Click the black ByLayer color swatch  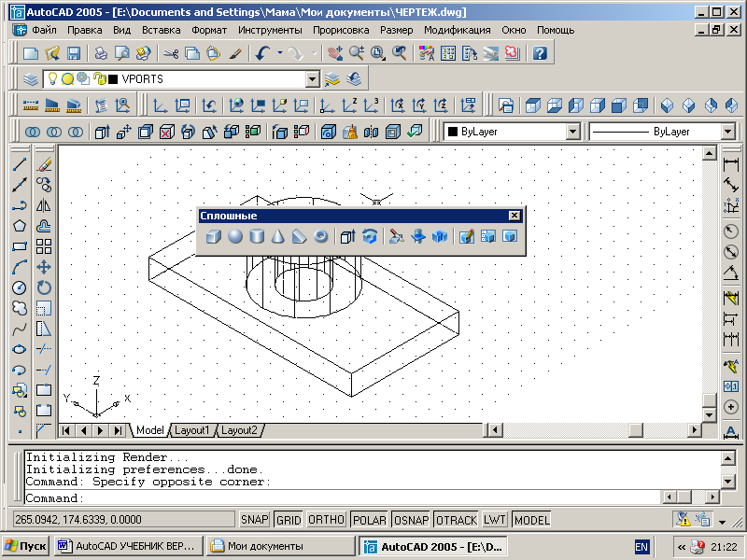[453, 132]
